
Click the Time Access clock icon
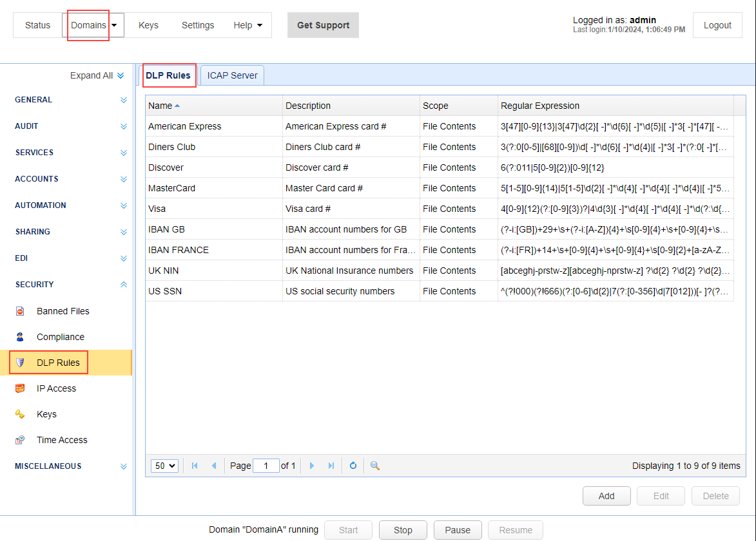(x=20, y=440)
